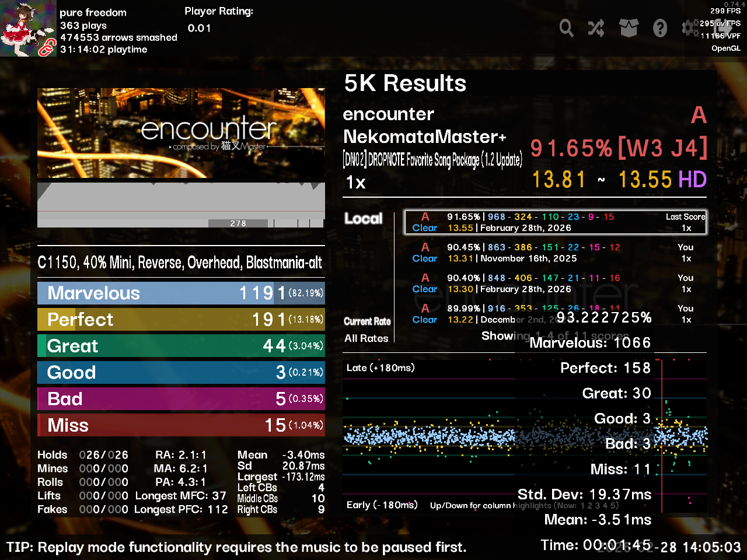The width and height of the screenshot is (747, 560).
Task: Switch score list to All Rates
Action: [366, 338]
